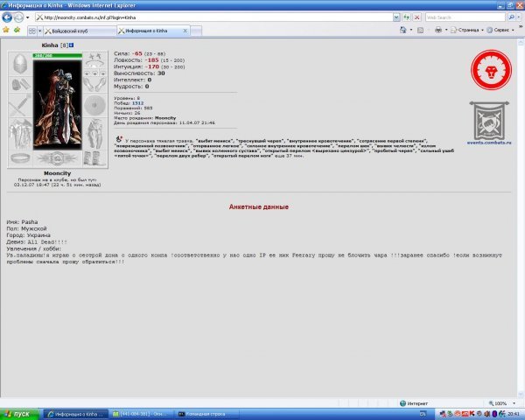Click the Анкетные данные heading
525x420 pixels.
pos(258,207)
